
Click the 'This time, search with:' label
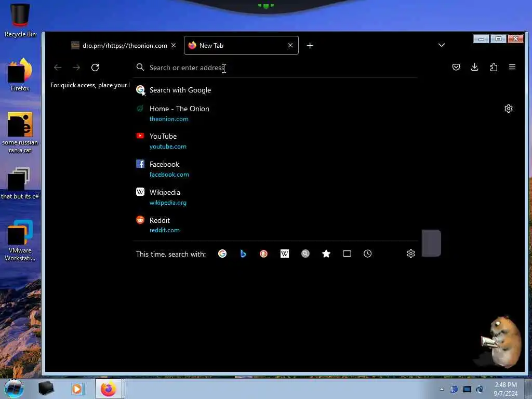pos(170,254)
